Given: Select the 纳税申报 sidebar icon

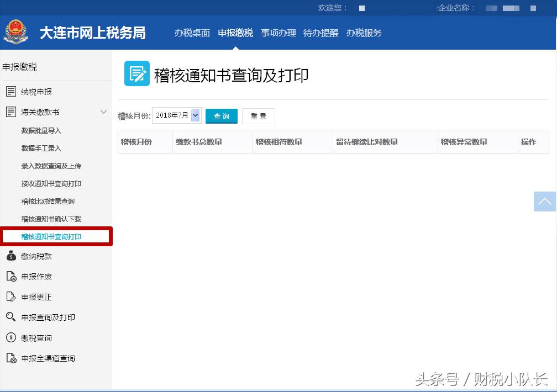Looking at the screenshot, I should pos(11,91).
